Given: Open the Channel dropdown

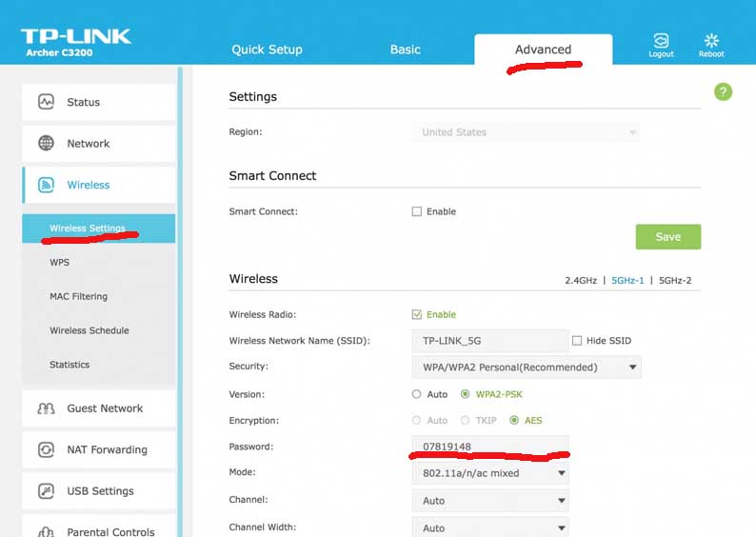Looking at the screenshot, I should pos(490,501).
